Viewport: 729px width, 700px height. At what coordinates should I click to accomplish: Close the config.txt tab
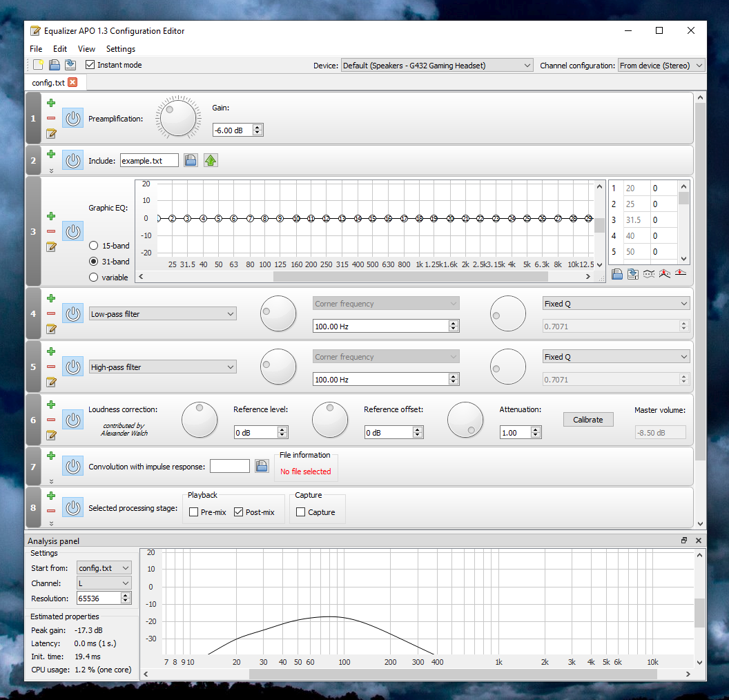72,83
